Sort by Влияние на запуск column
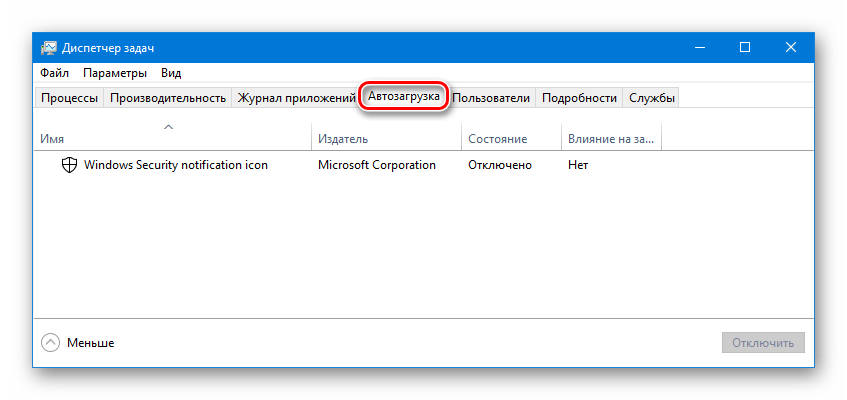Image resolution: width=847 pixels, height=400 pixels. click(611, 136)
